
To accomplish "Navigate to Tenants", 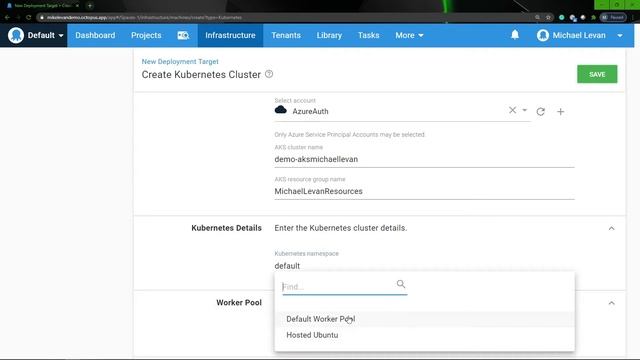I will click(286, 35).
